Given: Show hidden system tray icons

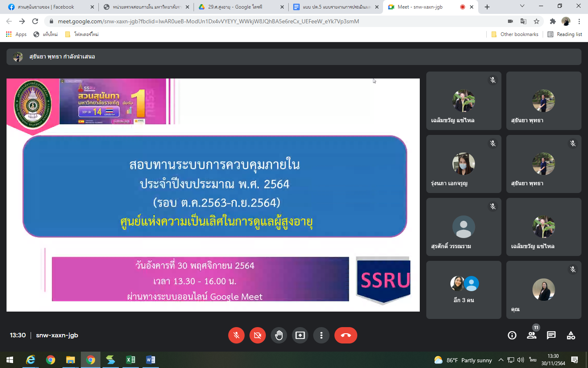Looking at the screenshot, I should (501, 360).
